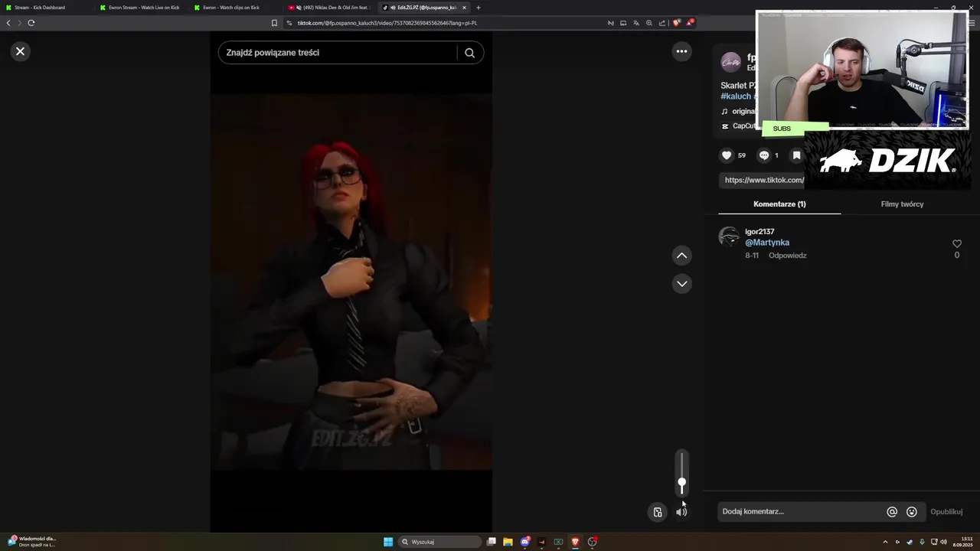This screenshot has width=980, height=551.
Task: Click the igor2137 username
Action: click(x=759, y=231)
